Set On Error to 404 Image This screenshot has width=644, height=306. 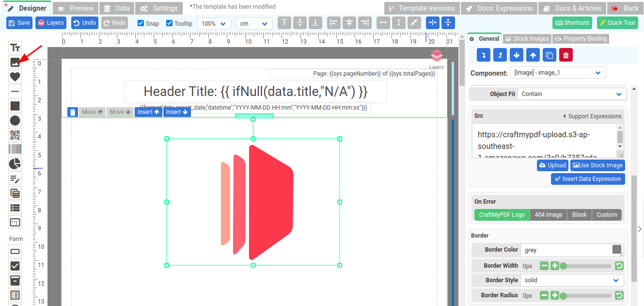tap(548, 215)
